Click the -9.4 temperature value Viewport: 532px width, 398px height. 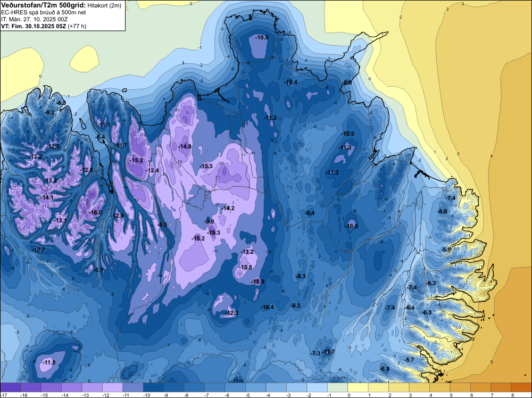(310, 213)
